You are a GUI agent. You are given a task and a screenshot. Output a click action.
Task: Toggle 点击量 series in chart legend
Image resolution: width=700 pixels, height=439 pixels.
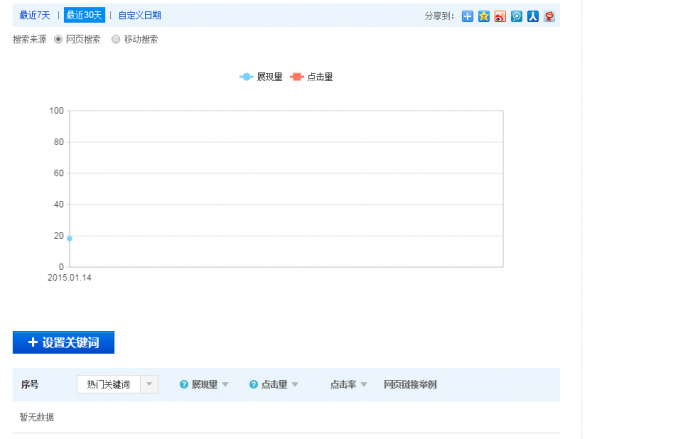tap(311, 76)
